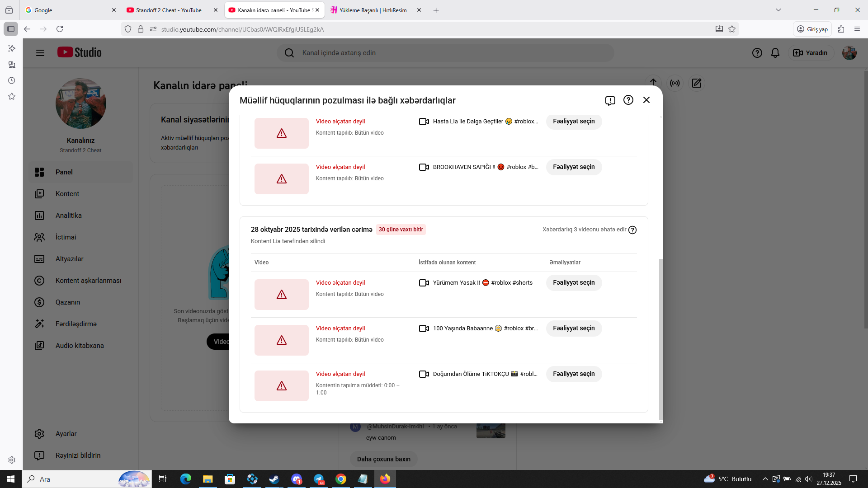This screenshot has height=488, width=868.
Task: Open Kontent aşkarlanması in sidebar
Action: (81, 281)
